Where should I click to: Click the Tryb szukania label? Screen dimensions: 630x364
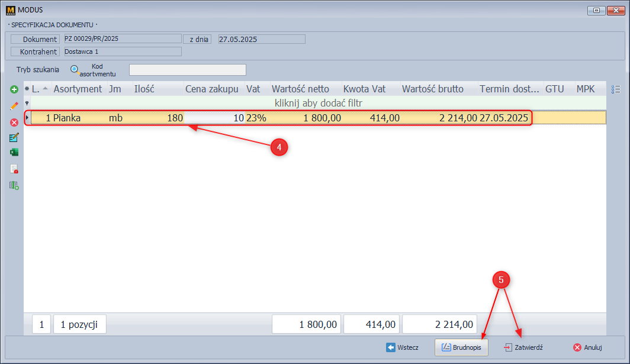[x=38, y=69]
